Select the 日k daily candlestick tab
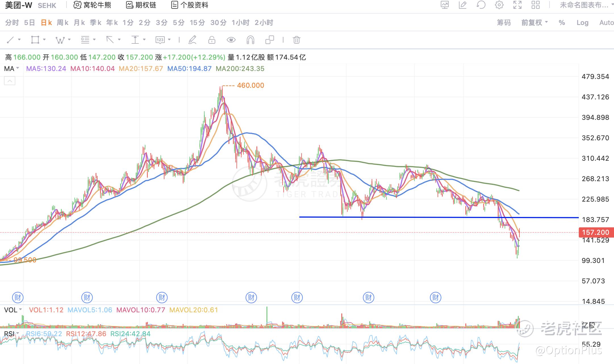 [x=46, y=23]
